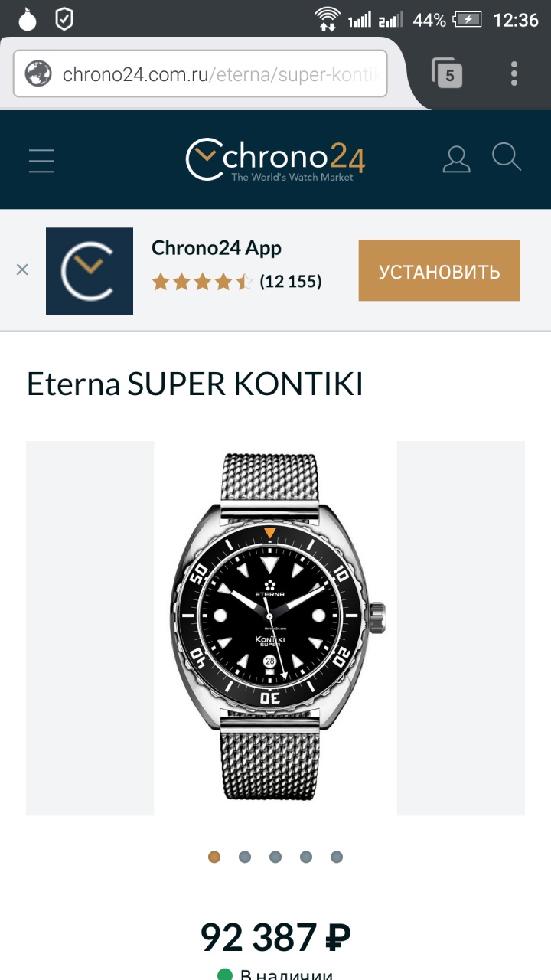The height and width of the screenshot is (980, 551).
Task: Show previous image via left gray panel
Action: [x=90, y=628]
